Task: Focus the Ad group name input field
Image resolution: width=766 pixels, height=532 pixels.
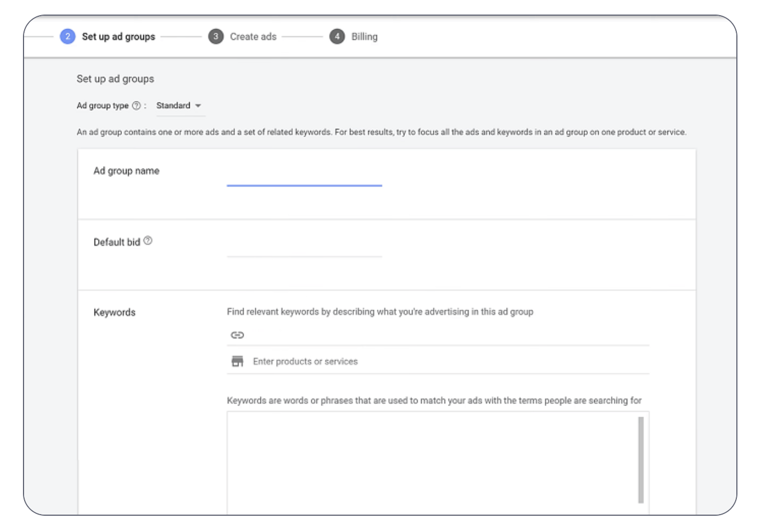Action: [304, 176]
